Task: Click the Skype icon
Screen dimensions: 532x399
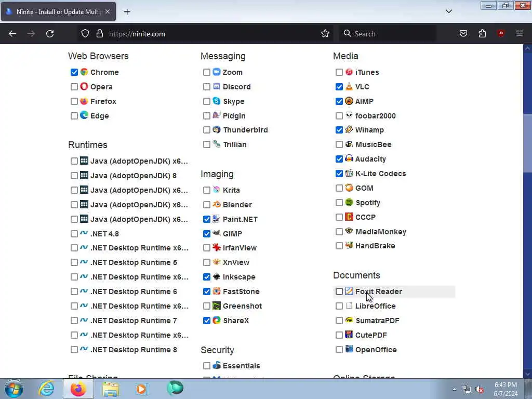Action: pos(217,101)
